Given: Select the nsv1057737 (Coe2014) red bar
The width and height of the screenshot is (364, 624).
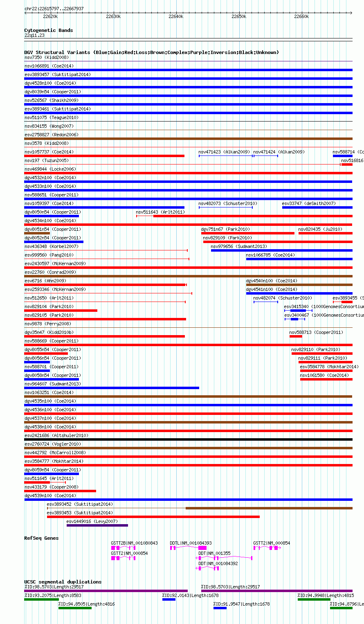Looking at the screenshot, I should click(104, 156).
